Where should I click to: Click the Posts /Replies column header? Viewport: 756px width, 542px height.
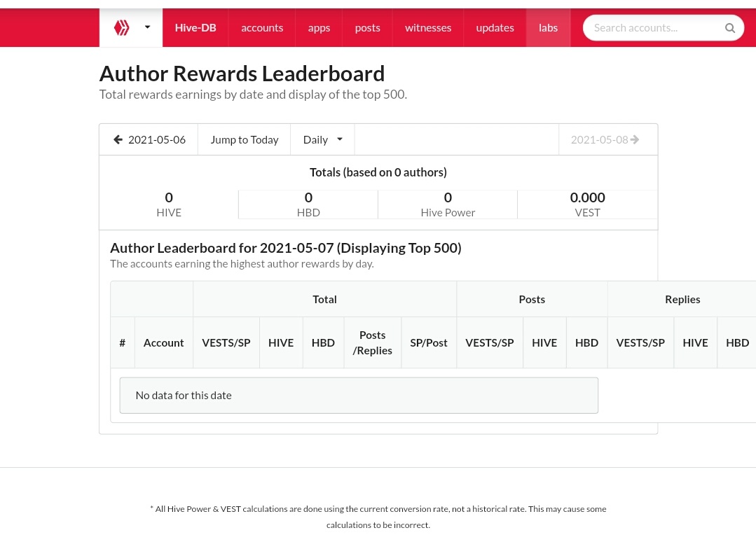pos(372,342)
